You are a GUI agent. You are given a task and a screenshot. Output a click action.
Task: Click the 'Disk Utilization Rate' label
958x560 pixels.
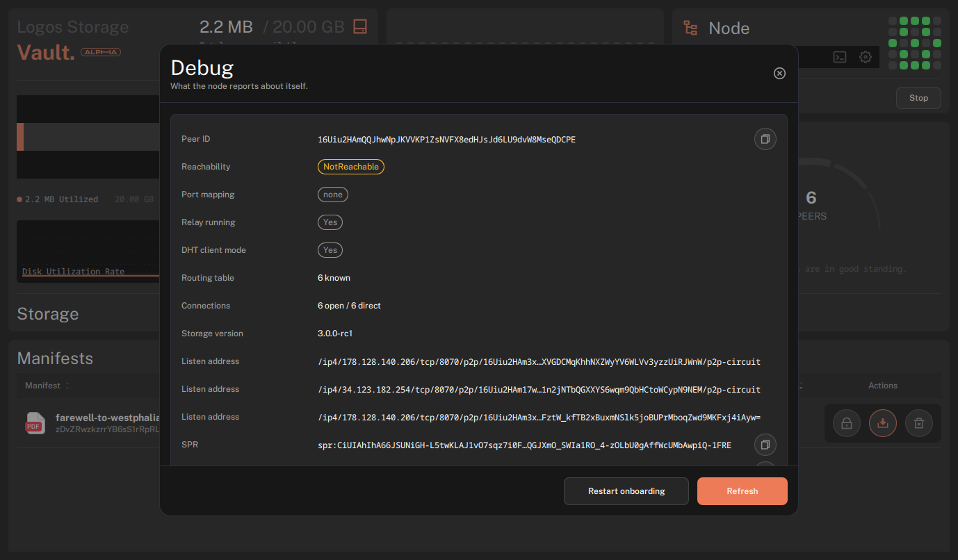(x=73, y=272)
